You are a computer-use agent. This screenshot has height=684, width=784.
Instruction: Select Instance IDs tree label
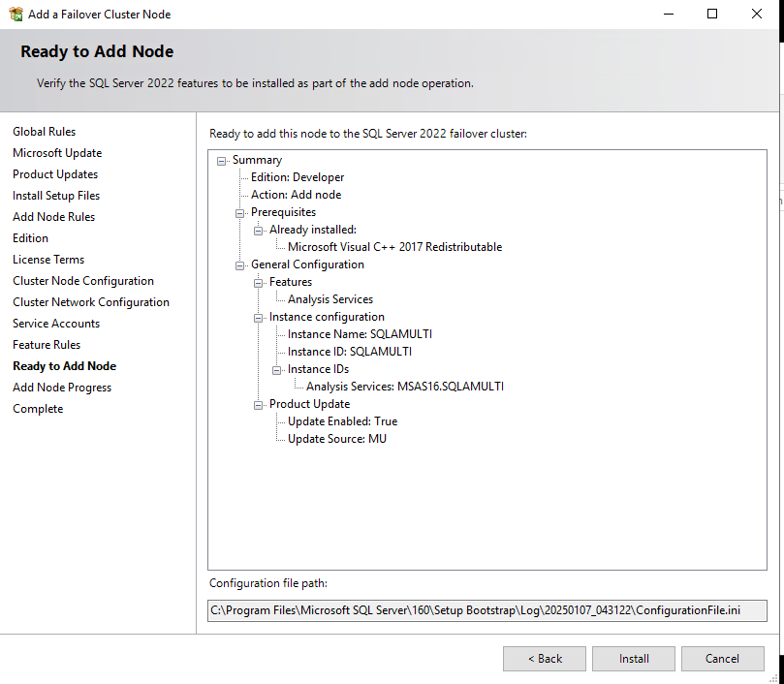pyautogui.click(x=318, y=369)
